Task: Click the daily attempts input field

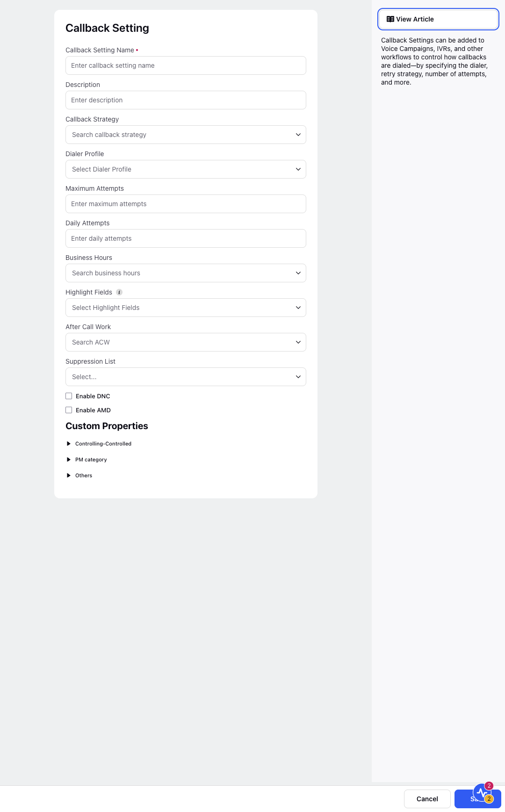Action: (x=186, y=238)
